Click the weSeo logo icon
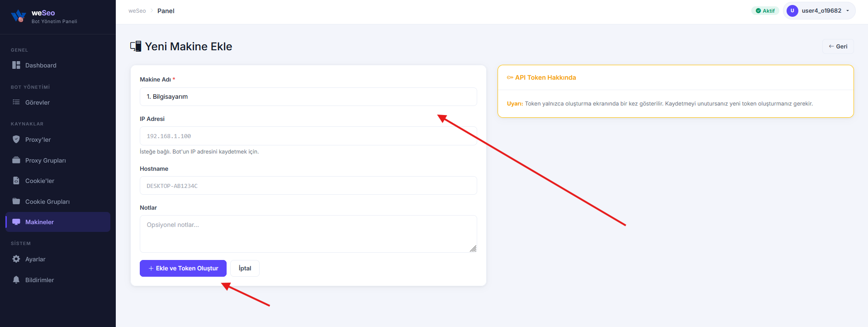 19,16
